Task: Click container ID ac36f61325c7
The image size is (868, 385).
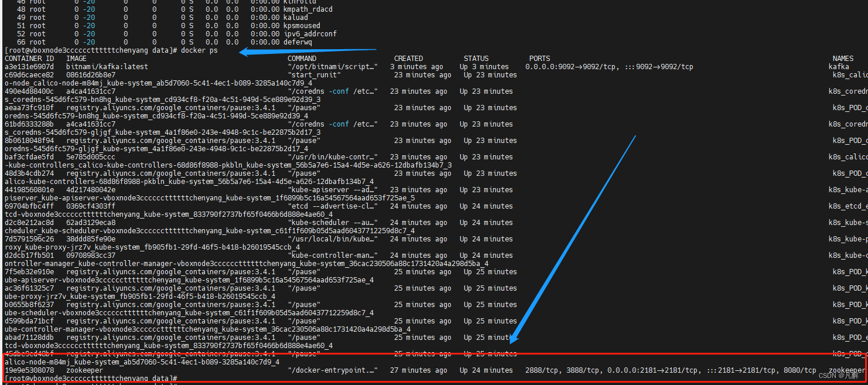Action: pos(29,288)
